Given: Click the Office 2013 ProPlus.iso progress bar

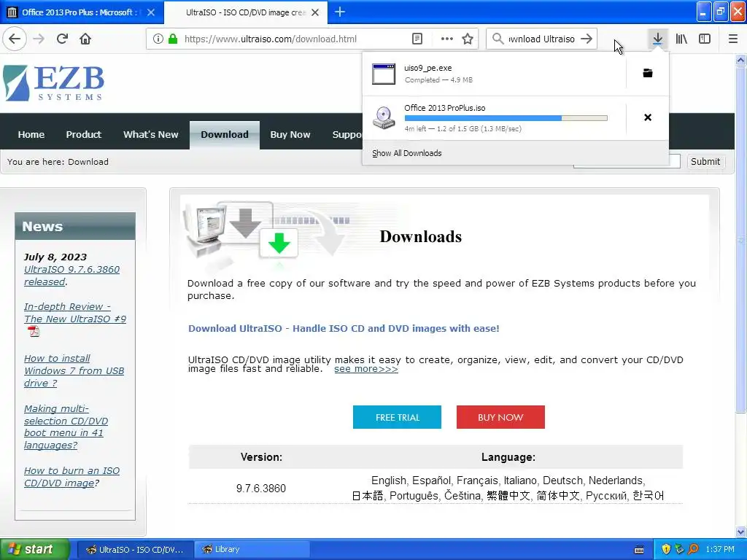Looking at the screenshot, I should (506, 118).
